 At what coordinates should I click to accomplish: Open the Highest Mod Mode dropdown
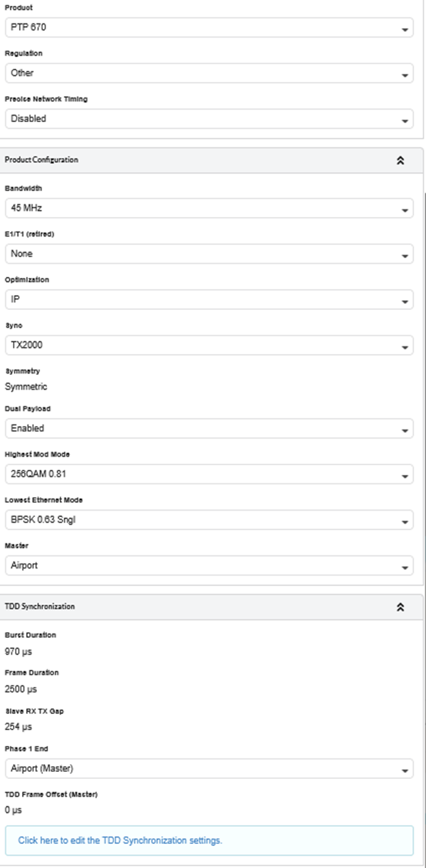pyautogui.click(x=208, y=474)
